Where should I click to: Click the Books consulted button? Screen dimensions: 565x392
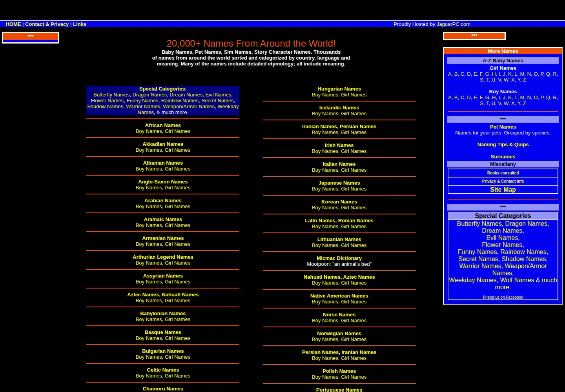click(x=503, y=173)
